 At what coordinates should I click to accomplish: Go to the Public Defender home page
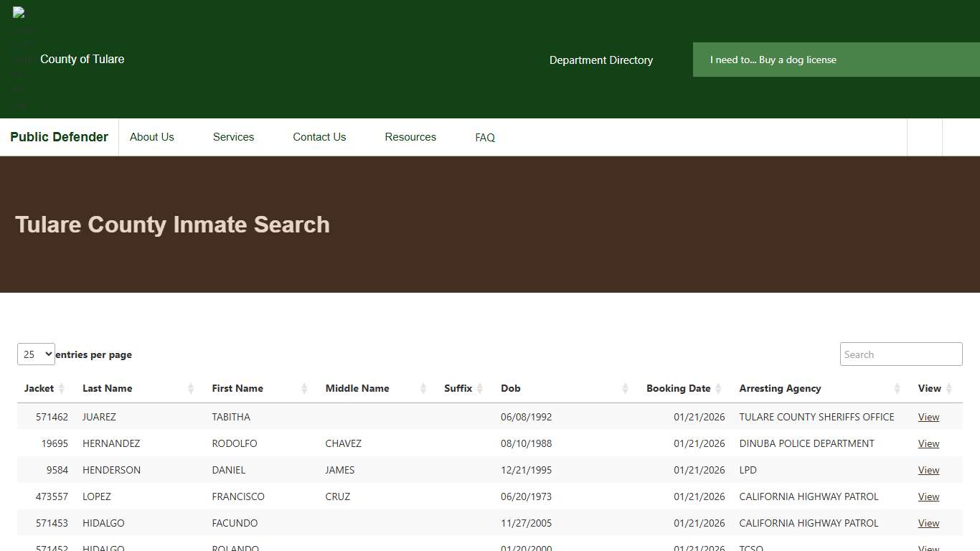[59, 137]
